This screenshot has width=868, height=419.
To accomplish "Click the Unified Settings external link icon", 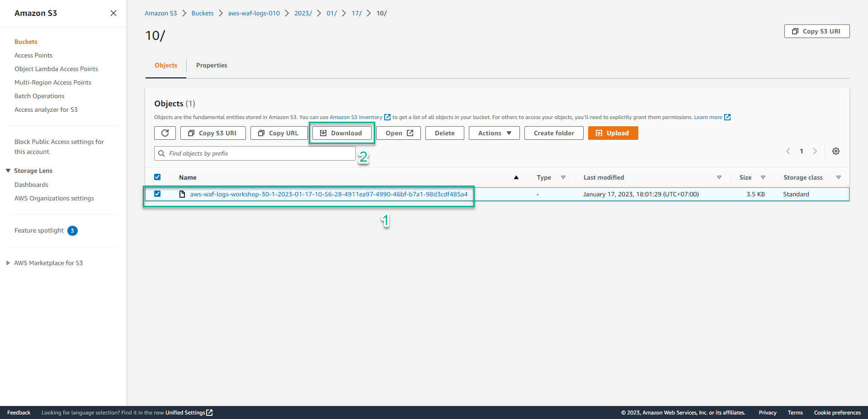I will click(209, 413).
